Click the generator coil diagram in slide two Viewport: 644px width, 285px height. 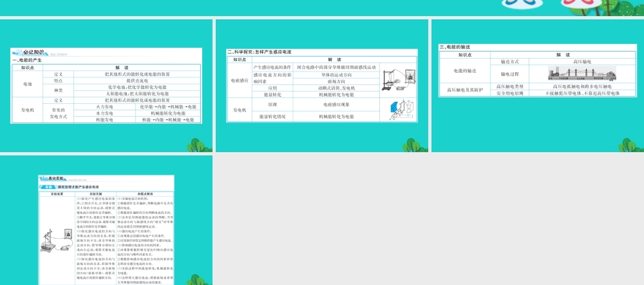pyautogui.click(x=401, y=110)
